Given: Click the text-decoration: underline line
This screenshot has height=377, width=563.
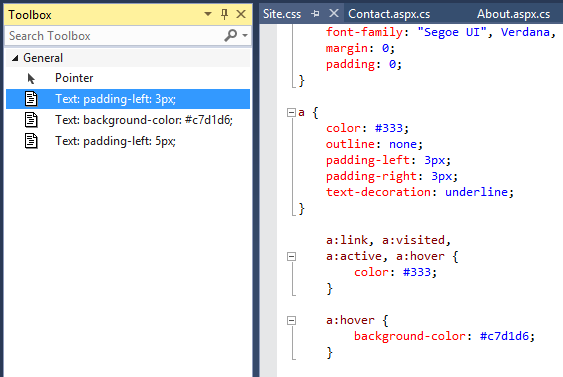Looking at the screenshot, I should tap(420, 192).
